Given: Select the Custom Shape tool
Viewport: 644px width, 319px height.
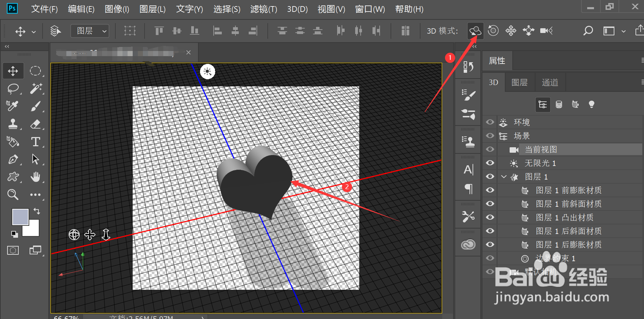Looking at the screenshot, I should pos(13,177).
